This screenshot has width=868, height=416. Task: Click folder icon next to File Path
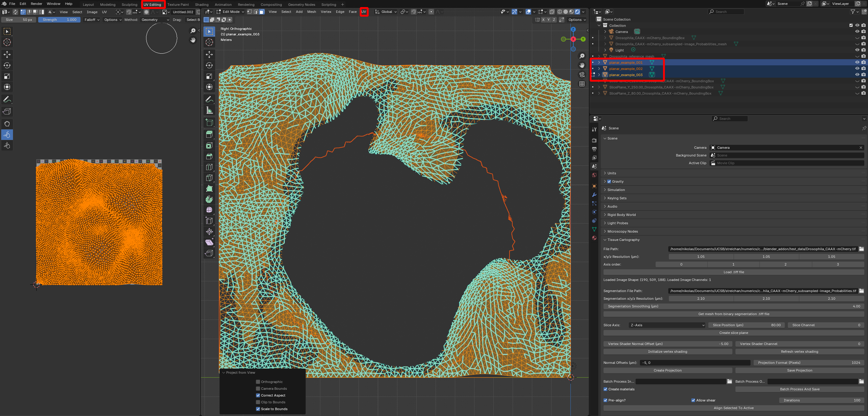861,249
